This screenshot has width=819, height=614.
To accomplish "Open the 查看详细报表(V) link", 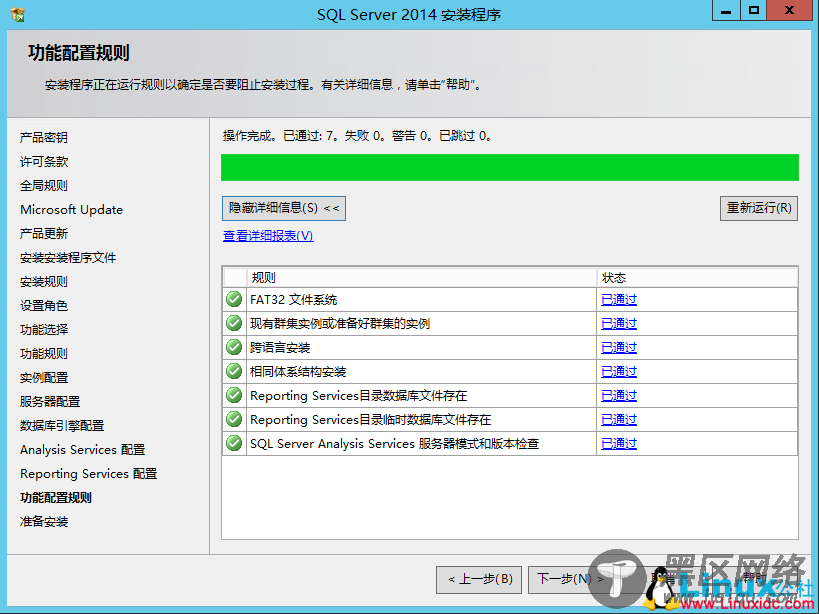I will click(x=268, y=236).
